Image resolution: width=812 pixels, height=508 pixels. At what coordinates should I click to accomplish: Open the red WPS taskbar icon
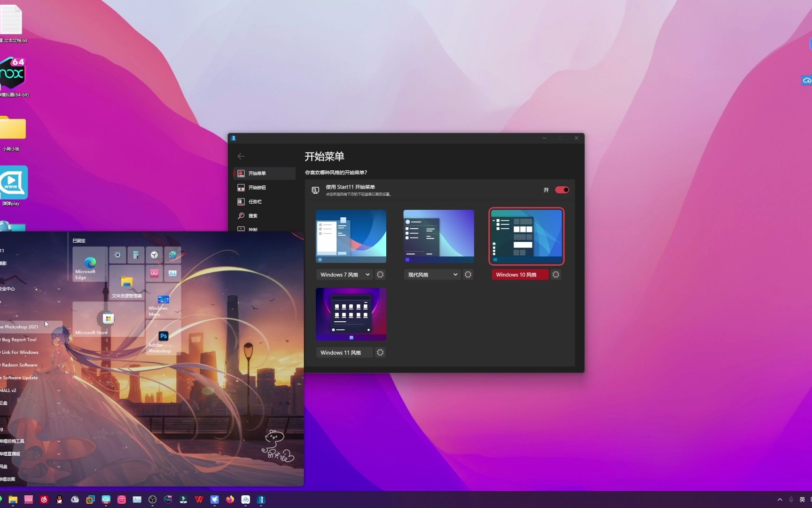tap(199, 500)
